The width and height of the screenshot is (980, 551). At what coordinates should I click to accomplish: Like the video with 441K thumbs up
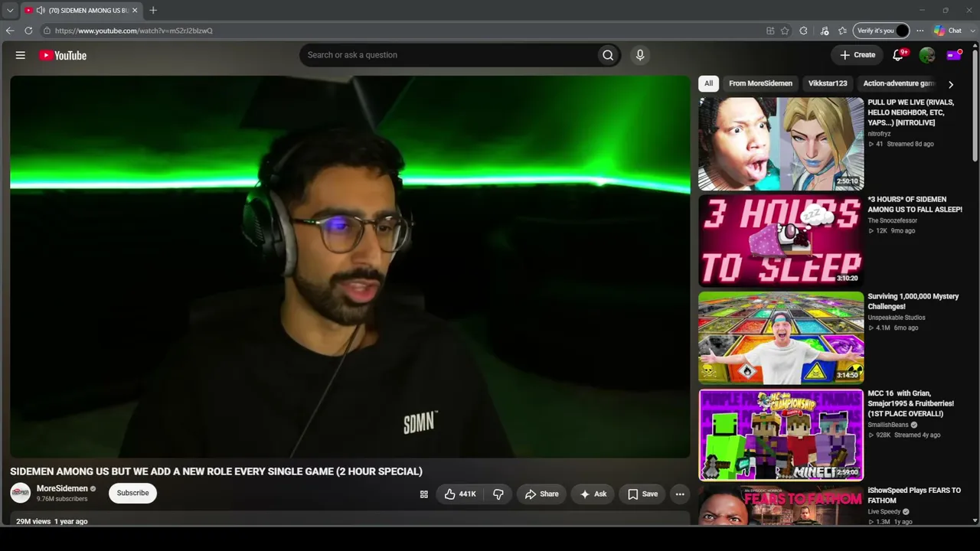(x=460, y=494)
